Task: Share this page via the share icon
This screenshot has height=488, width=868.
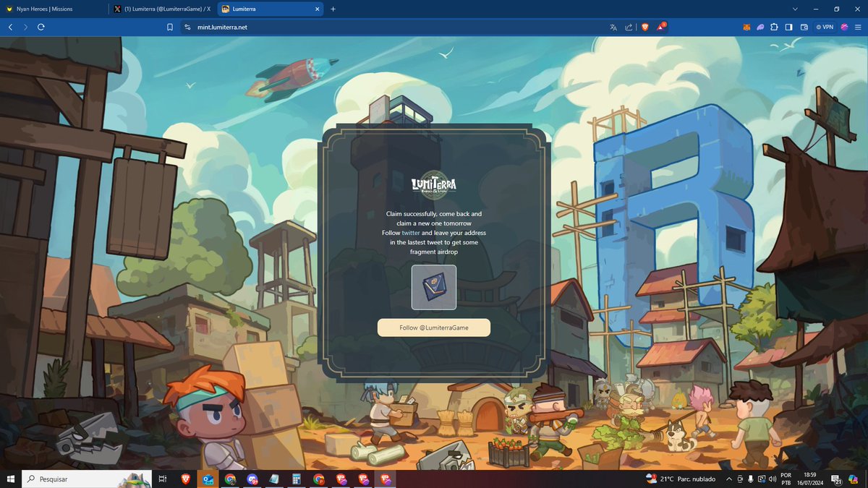Action: click(629, 27)
